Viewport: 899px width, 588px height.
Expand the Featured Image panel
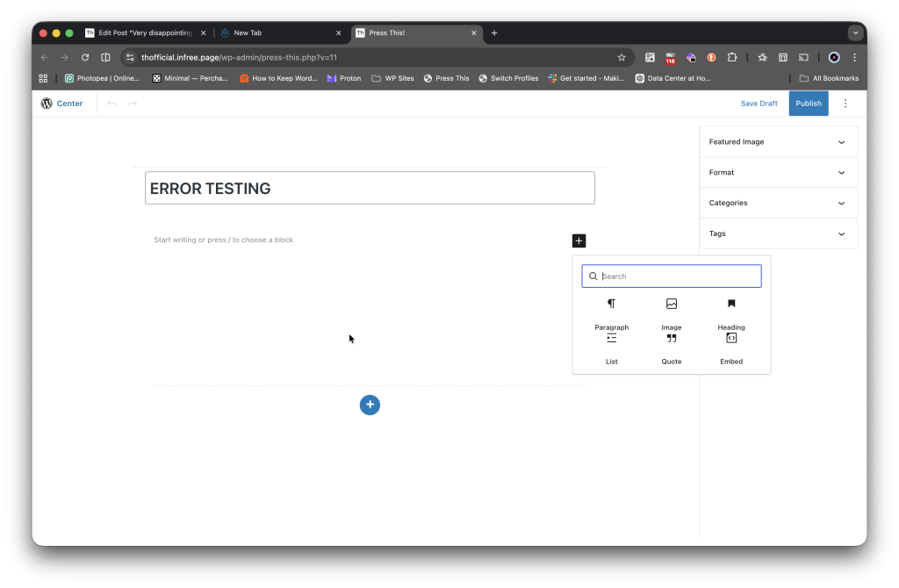point(778,142)
